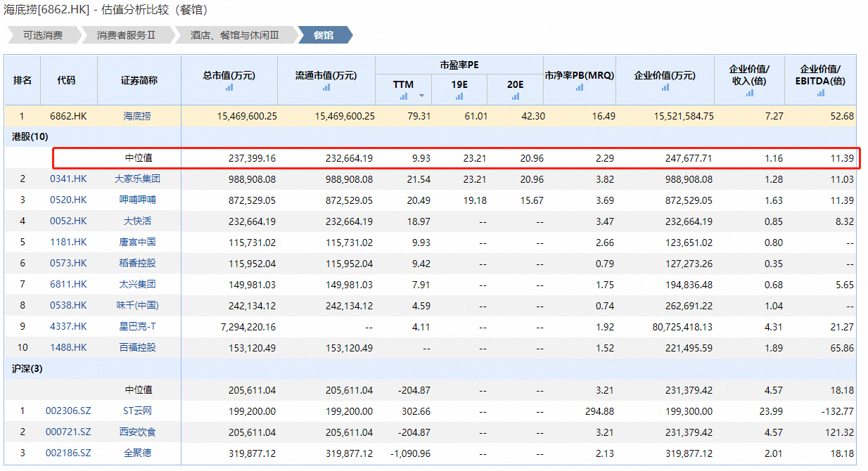
Task: Click 星巴克-T market cap 7,294,220.16
Action: (248, 326)
